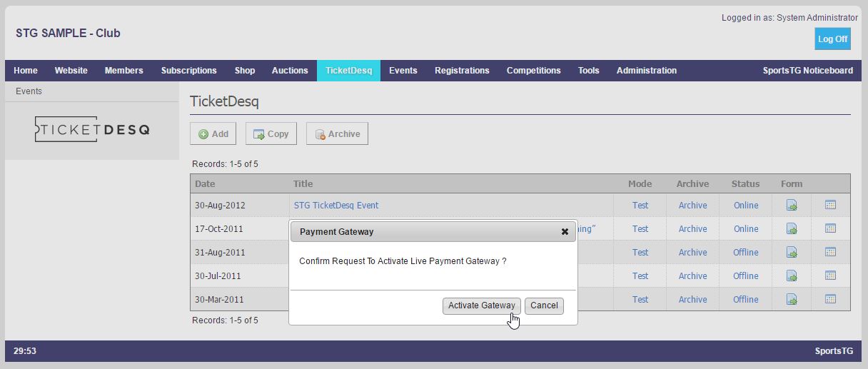
Task: Toggle Offline status for 30-Jul-2011 row
Action: click(746, 276)
